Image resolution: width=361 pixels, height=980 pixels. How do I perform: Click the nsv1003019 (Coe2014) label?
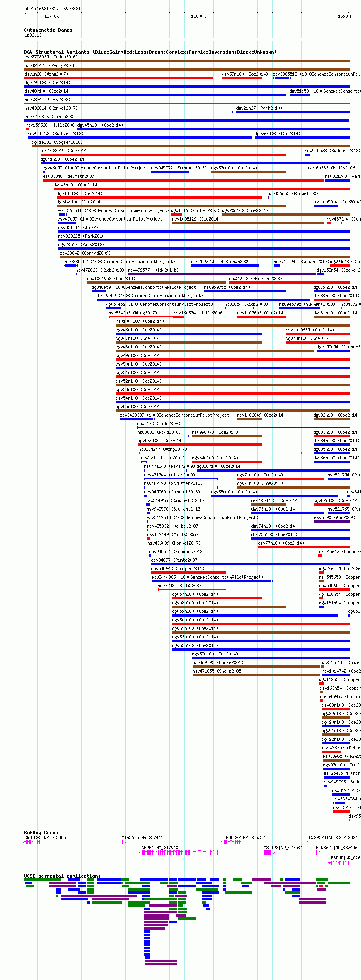pos(64,151)
